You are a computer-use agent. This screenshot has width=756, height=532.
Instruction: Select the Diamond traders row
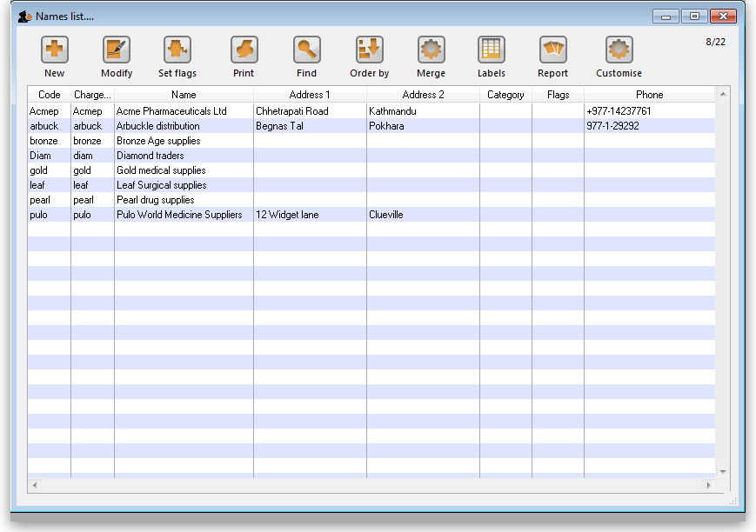(x=150, y=156)
